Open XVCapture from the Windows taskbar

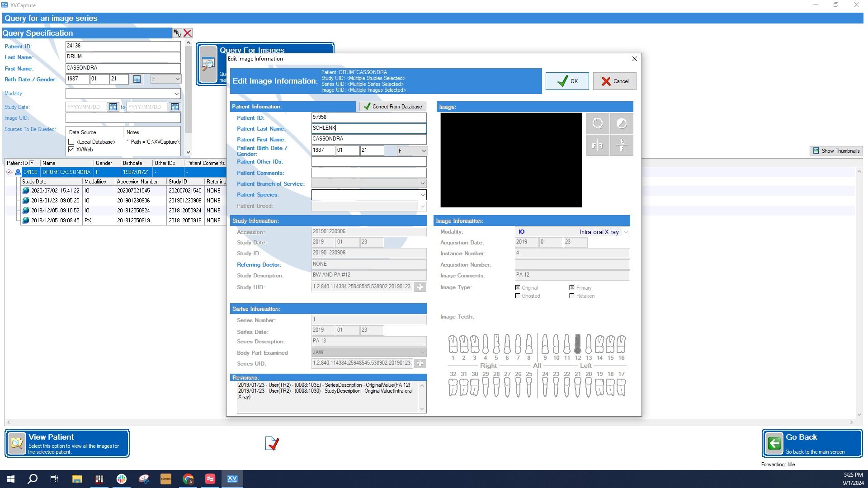(x=232, y=479)
